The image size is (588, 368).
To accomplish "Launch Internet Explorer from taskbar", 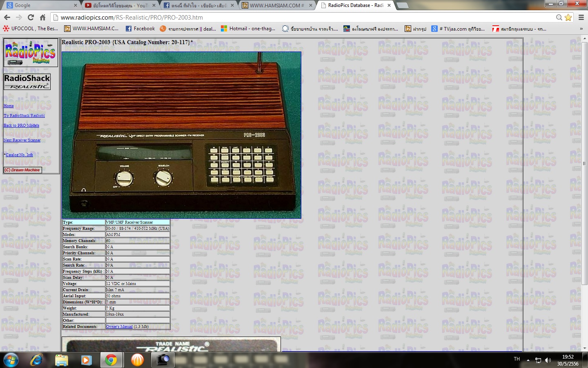I will click(36, 360).
